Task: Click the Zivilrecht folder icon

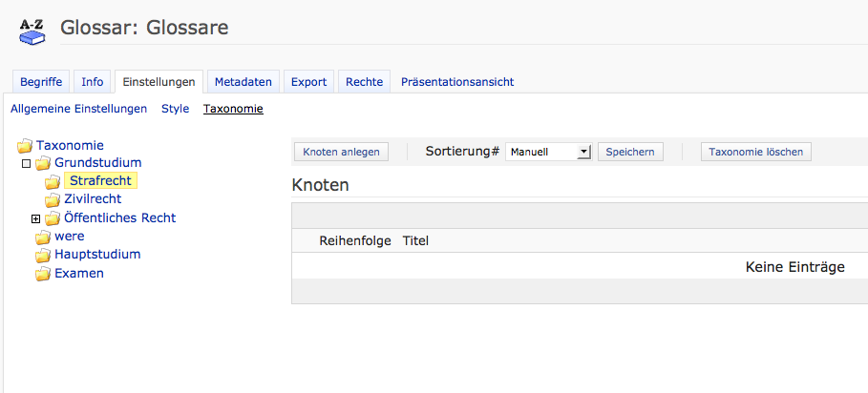Action: [53, 200]
